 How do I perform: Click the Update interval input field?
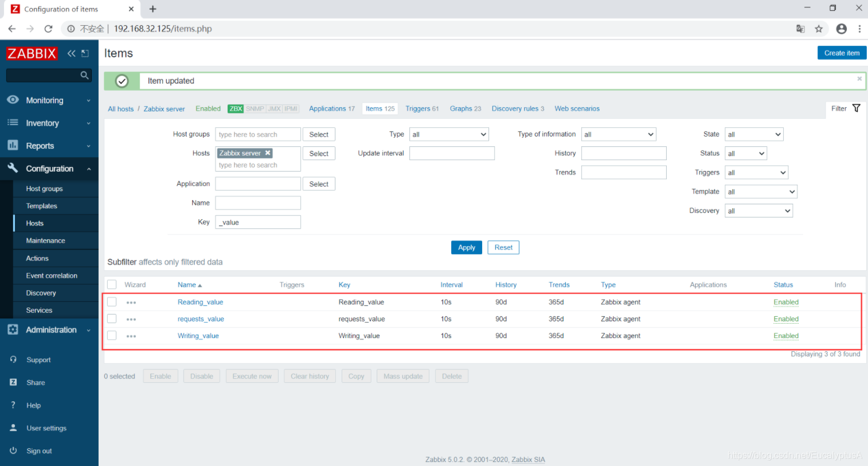pyautogui.click(x=452, y=153)
